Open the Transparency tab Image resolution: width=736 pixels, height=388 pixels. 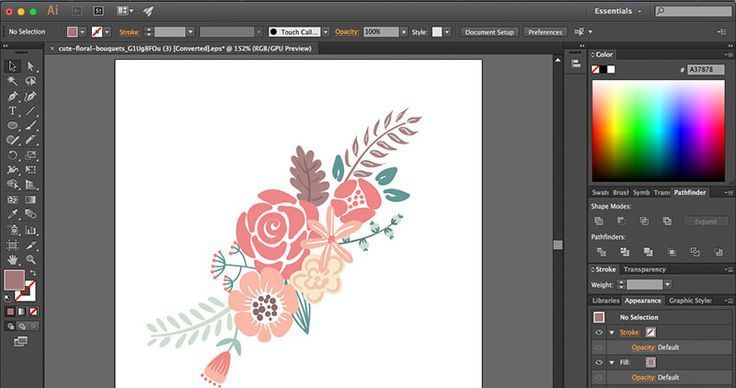pos(644,269)
